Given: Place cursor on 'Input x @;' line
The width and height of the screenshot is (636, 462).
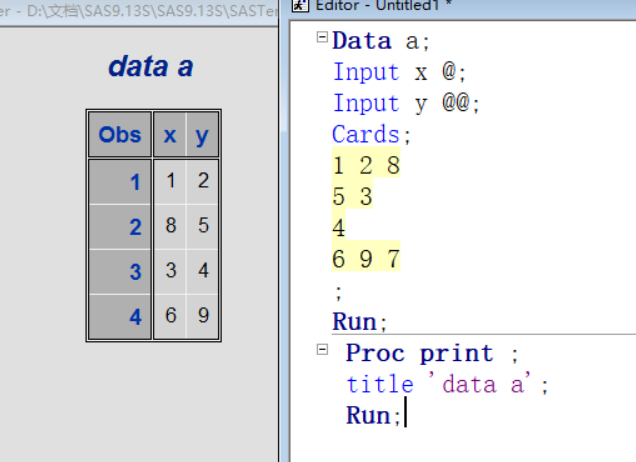Looking at the screenshot, I should click(400, 72).
